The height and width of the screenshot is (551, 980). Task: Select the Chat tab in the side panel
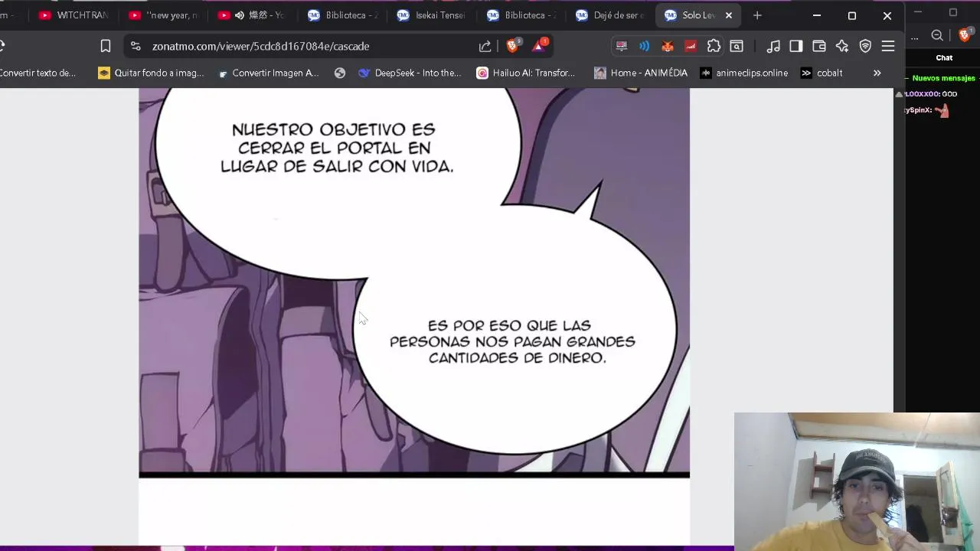pyautogui.click(x=944, y=57)
